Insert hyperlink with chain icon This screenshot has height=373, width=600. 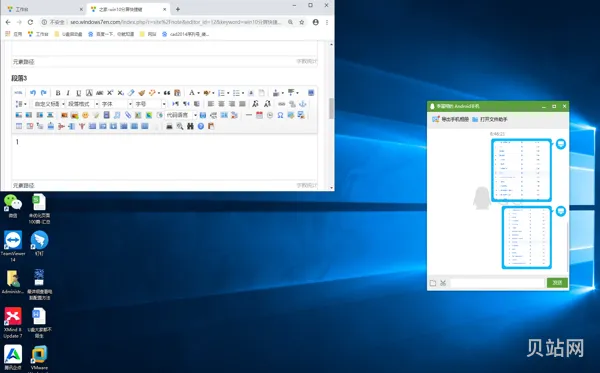[282, 104]
